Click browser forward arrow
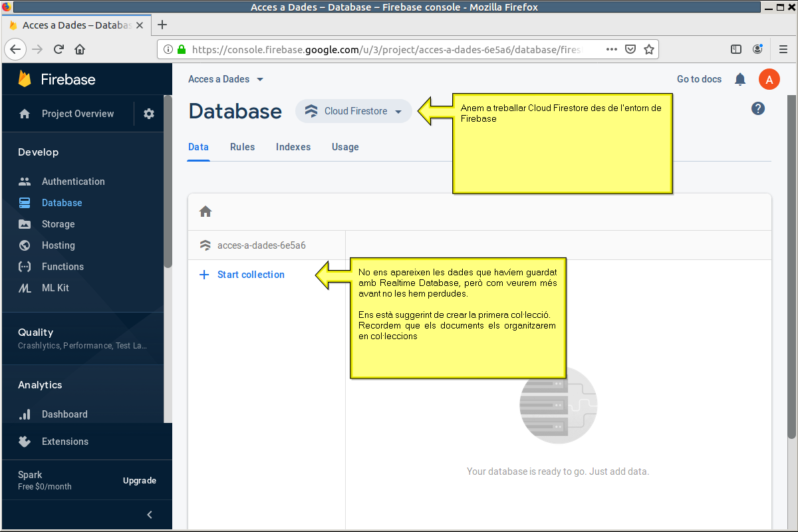Screen dimensions: 798x532 pyautogui.click(x=37, y=49)
